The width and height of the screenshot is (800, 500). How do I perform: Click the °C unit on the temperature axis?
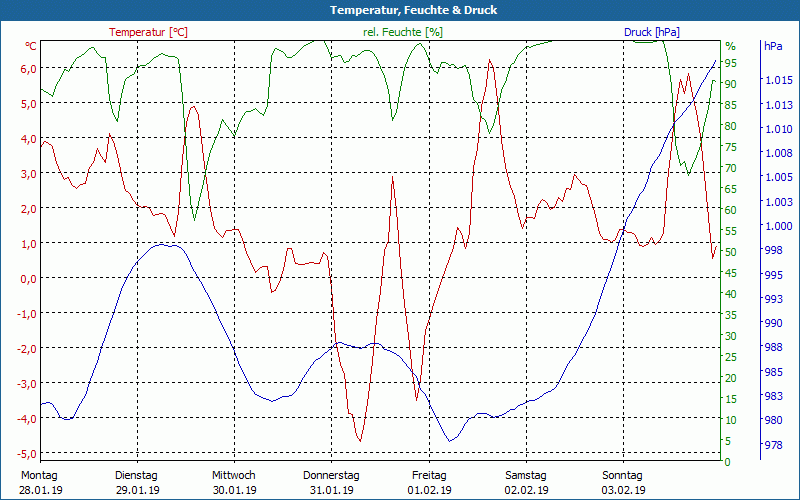[x=31, y=46]
